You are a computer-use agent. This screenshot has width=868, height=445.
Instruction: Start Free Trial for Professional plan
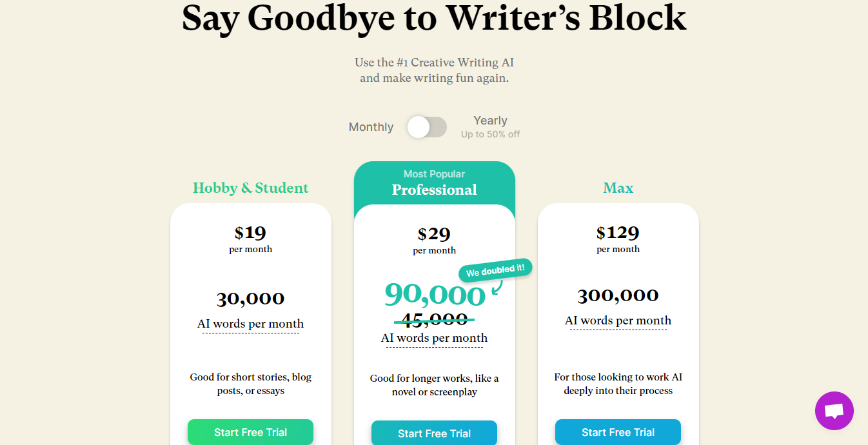tap(435, 433)
